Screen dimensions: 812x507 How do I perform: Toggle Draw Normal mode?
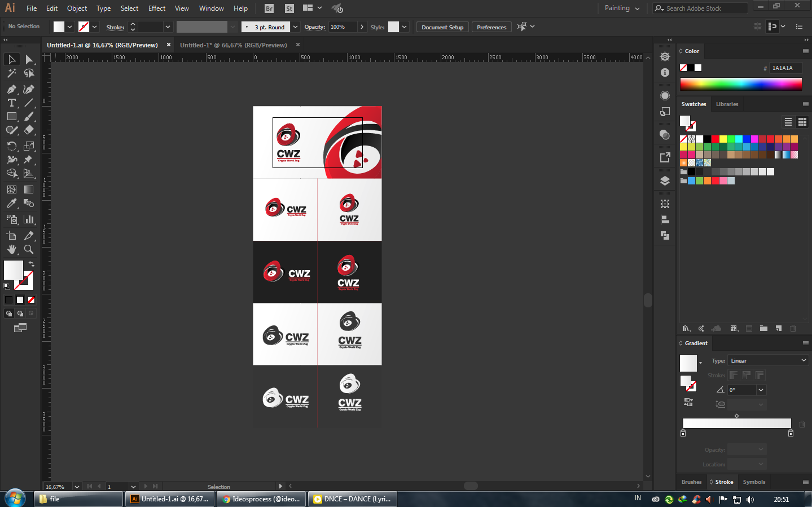pos(8,314)
